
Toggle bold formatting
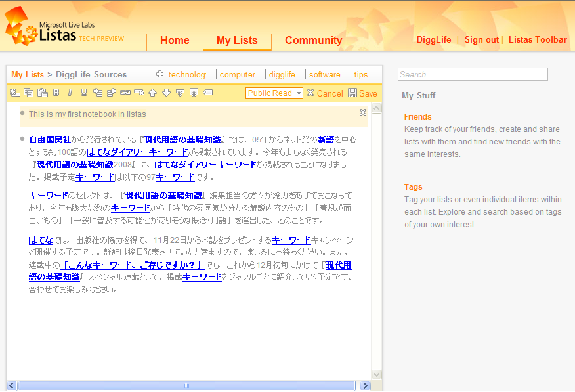[56, 93]
